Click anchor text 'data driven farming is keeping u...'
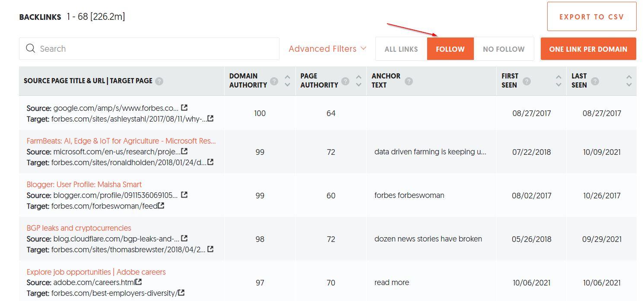This screenshot has width=644, height=301. (431, 152)
